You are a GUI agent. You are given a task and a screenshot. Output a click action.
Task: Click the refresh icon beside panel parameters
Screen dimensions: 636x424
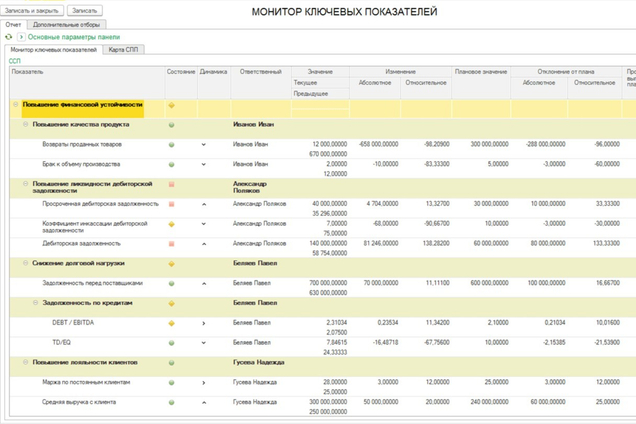click(9, 37)
